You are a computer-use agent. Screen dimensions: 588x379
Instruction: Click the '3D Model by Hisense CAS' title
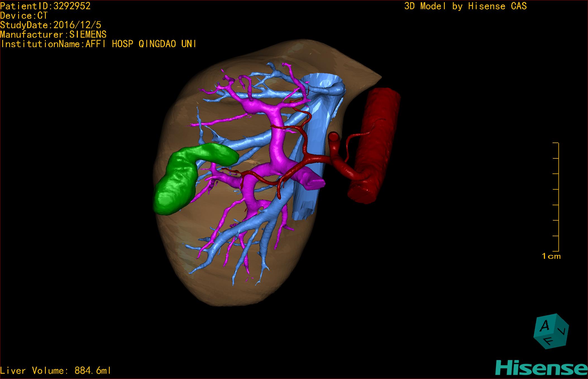(465, 6)
